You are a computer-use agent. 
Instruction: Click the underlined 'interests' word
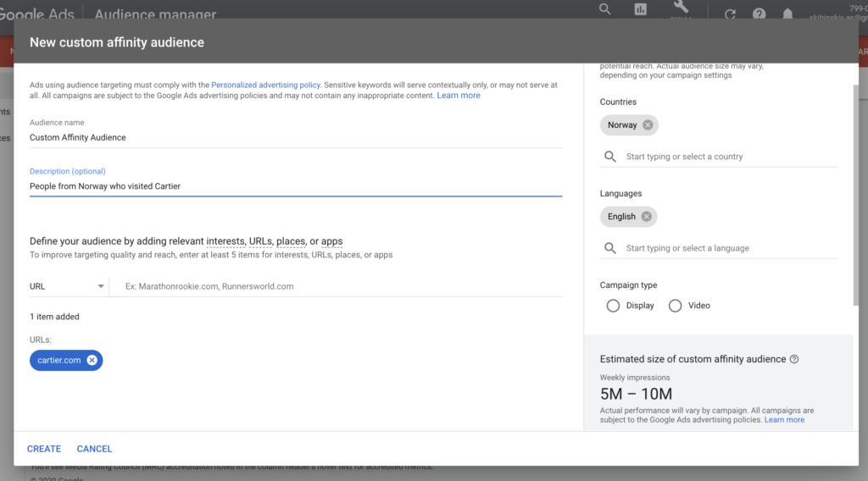pyautogui.click(x=225, y=241)
